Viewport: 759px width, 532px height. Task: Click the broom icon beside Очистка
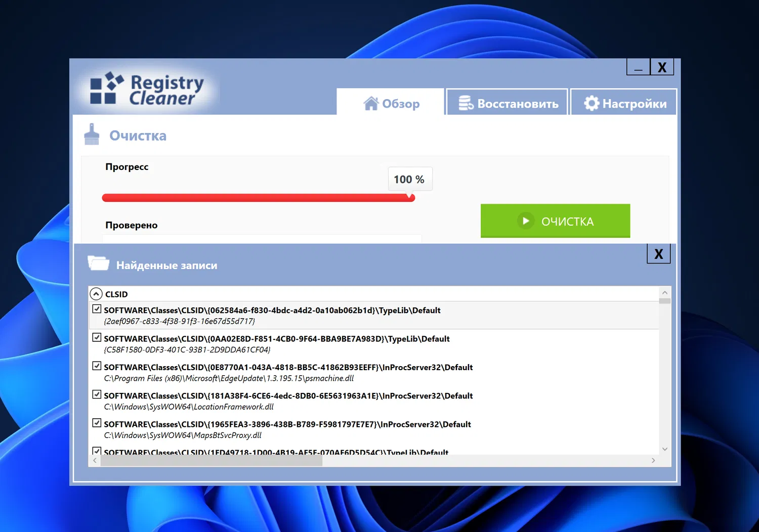click(92, 135)
